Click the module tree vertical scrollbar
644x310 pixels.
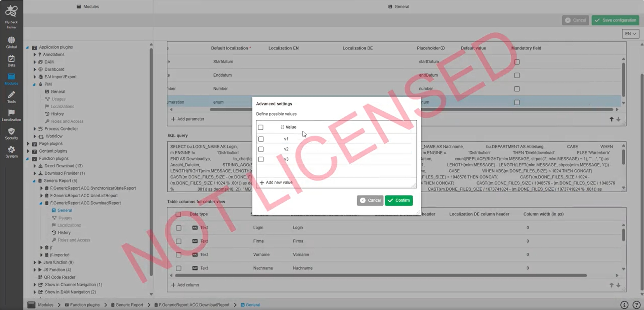click(x=151, y=162)
